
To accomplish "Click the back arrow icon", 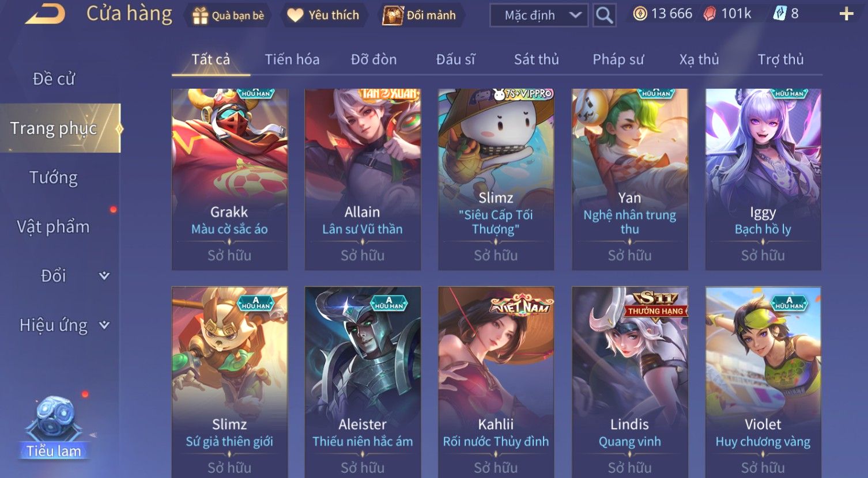I will [x=45, y=14].
